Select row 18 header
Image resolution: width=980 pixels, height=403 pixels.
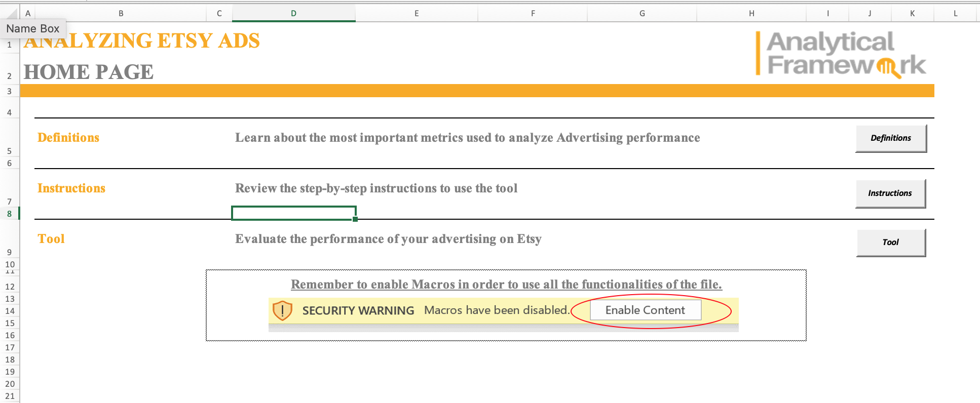(10, 359)
